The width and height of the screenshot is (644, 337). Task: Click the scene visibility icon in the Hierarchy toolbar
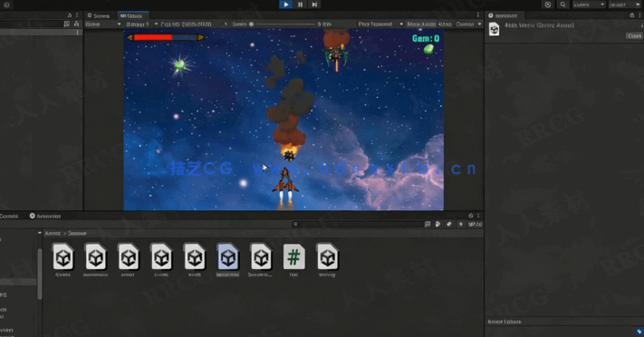(x=76, y=24)
